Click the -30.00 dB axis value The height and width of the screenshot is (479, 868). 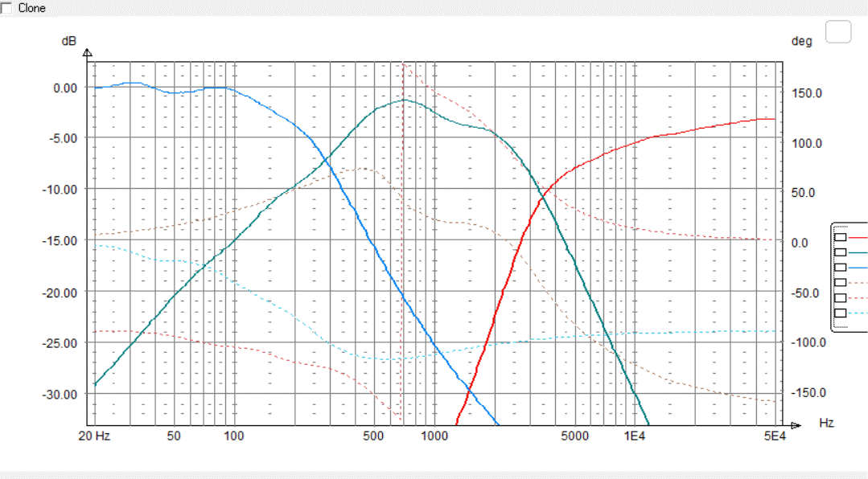pyautogui.click(x=60, y=395)
